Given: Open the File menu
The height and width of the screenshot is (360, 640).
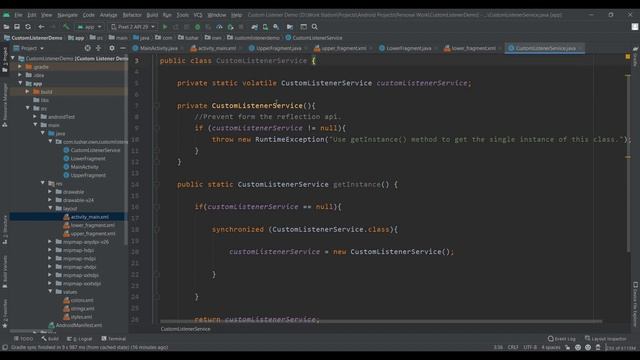Looking at the screenshot, I should (18, 15).
